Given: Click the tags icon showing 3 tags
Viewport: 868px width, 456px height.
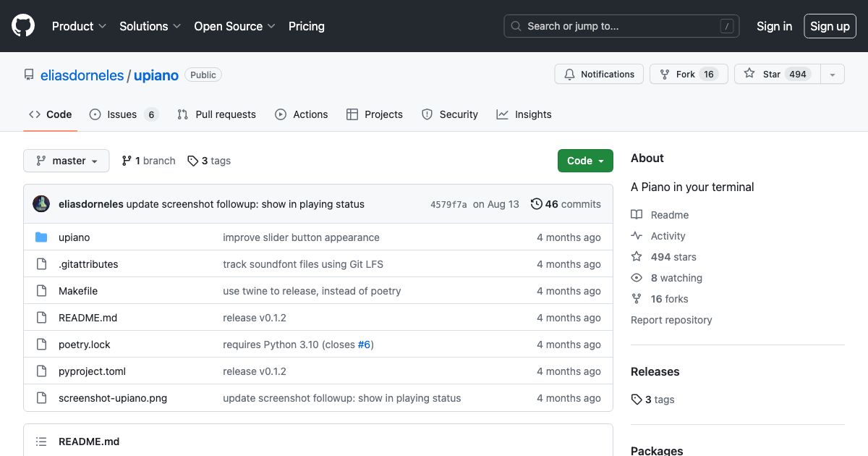Looking at the screenshot, I should point(192,160).
